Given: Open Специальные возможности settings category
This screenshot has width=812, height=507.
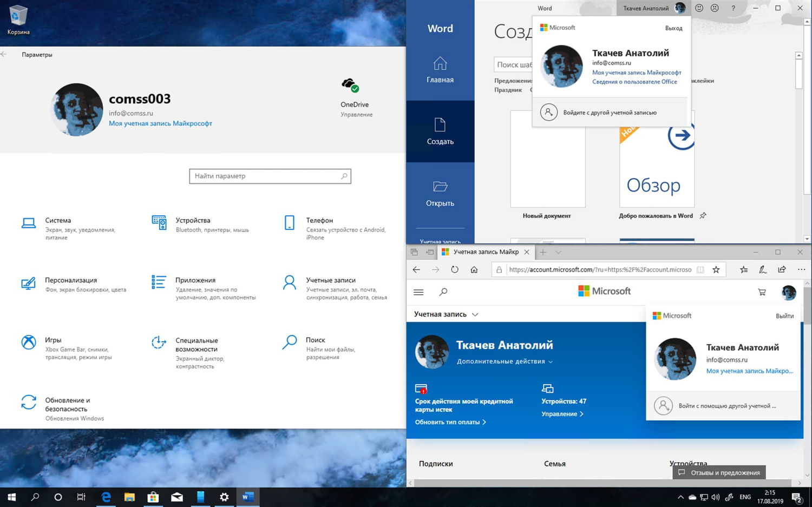Looking at the screenshot, I should (188, 353).
